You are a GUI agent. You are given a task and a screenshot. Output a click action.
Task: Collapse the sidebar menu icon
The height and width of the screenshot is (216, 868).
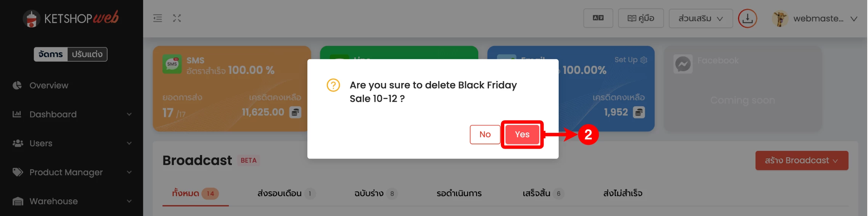(x=158, y=18)
